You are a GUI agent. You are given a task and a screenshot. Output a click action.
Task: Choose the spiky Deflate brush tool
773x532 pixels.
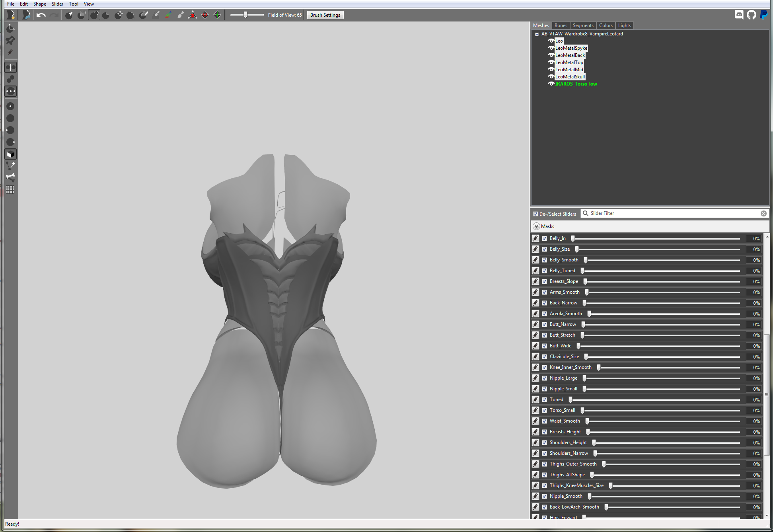[x=130, y=15]
